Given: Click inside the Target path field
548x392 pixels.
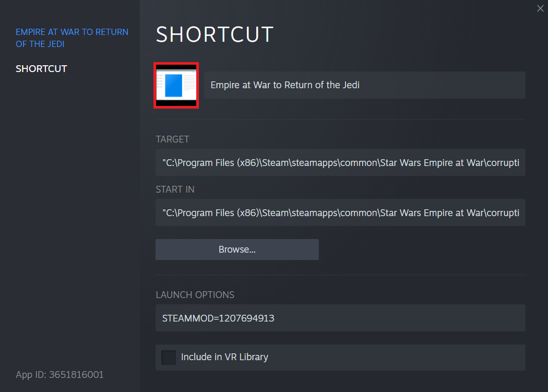Looking at the screenshot, I should tap(340, 163).
